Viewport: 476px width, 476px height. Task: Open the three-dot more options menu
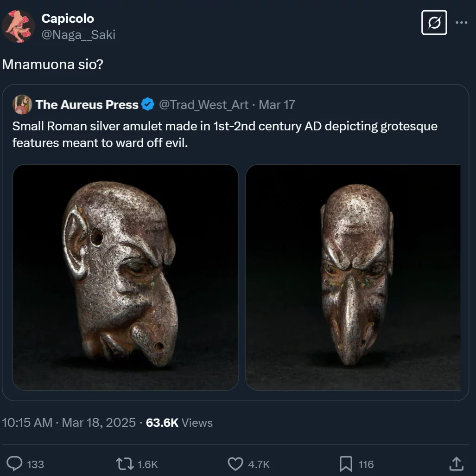point(462,22)
